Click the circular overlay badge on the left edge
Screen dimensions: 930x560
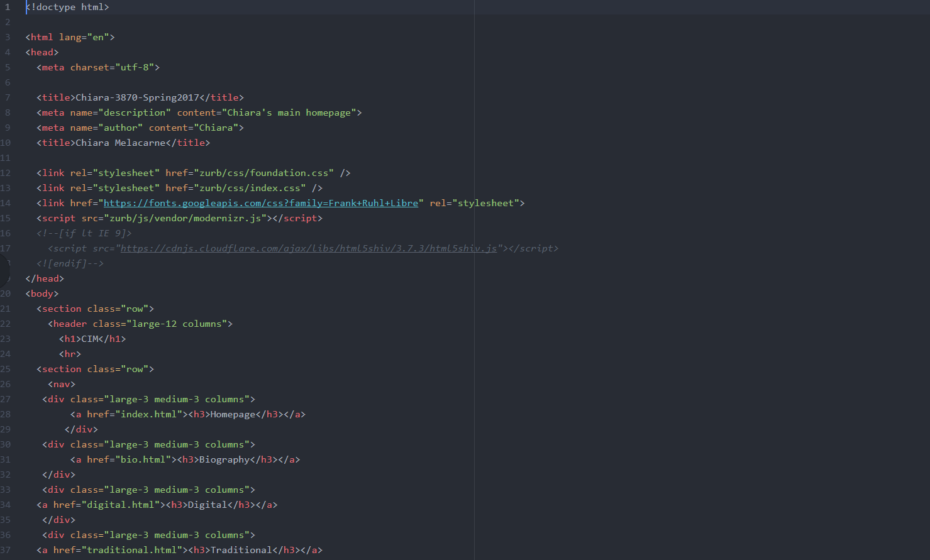(3, 272)
